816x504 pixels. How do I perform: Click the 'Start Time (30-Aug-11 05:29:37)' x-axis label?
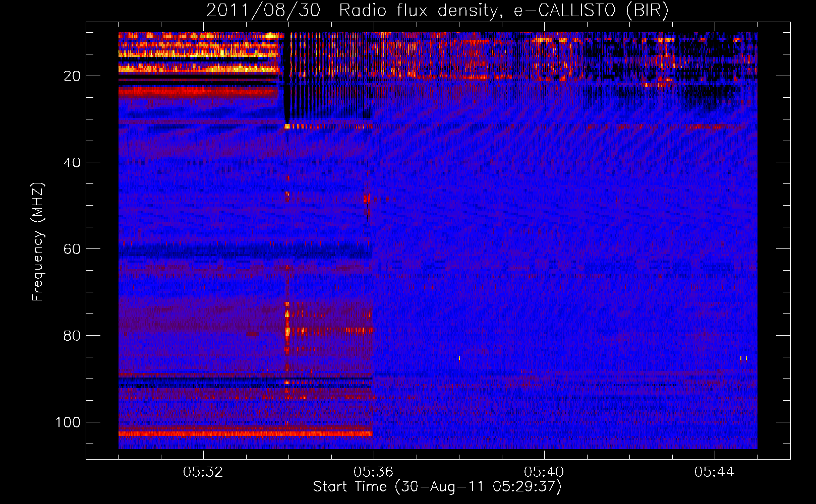[437, 487]
